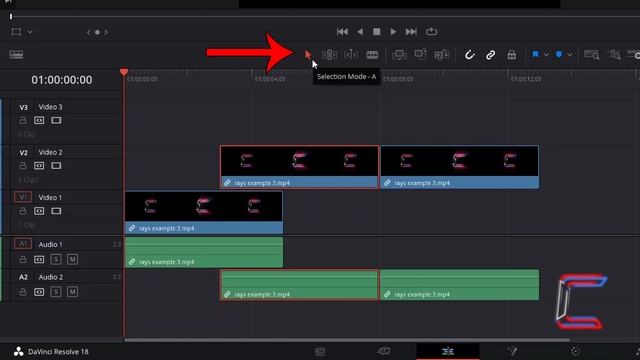Viewport: 640px width, 360px height.
Task: Open the viewer overlay mode dropdown chevron
Action: [x=30, y=32]
